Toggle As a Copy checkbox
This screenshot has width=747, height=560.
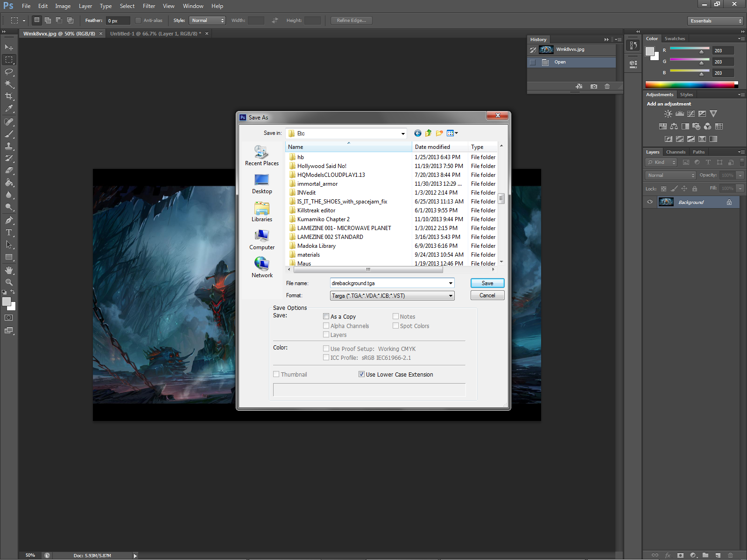[326, 316]
